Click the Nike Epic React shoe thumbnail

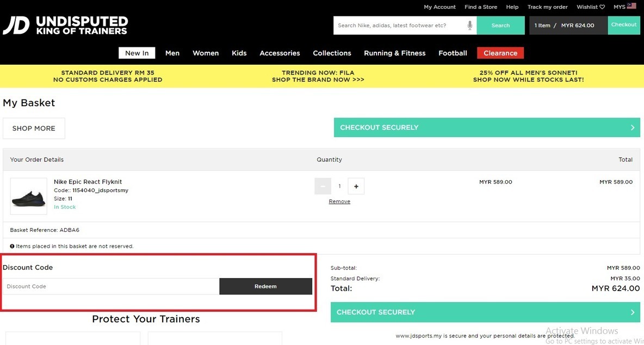tap(29, 196)
